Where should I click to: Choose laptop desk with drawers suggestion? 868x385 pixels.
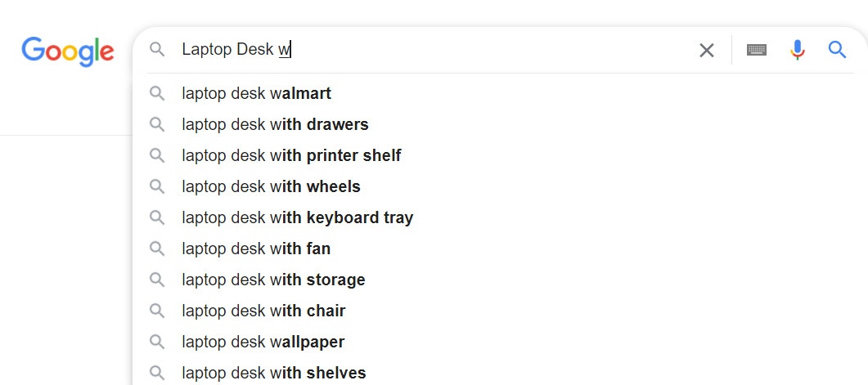click(x=275, y=124)
